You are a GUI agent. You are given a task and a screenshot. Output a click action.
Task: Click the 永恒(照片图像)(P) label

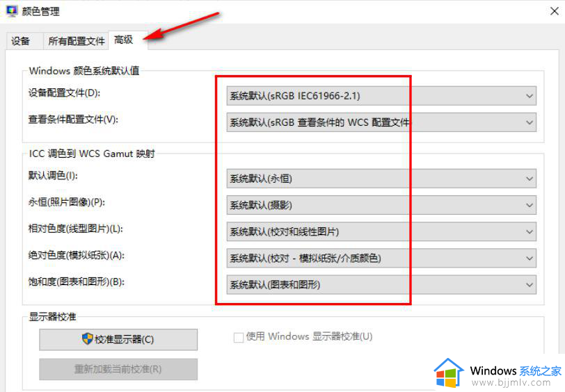coord(67,202)
